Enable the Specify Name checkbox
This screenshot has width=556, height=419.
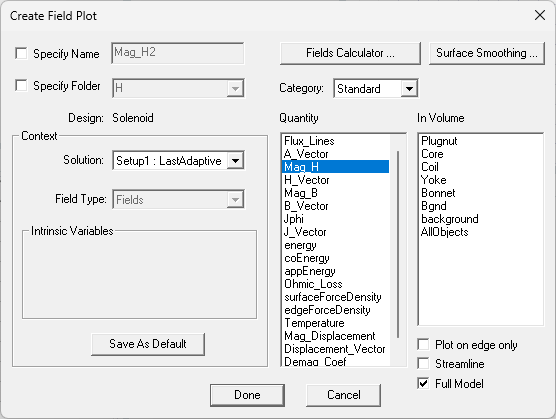[x=21, y=54]
